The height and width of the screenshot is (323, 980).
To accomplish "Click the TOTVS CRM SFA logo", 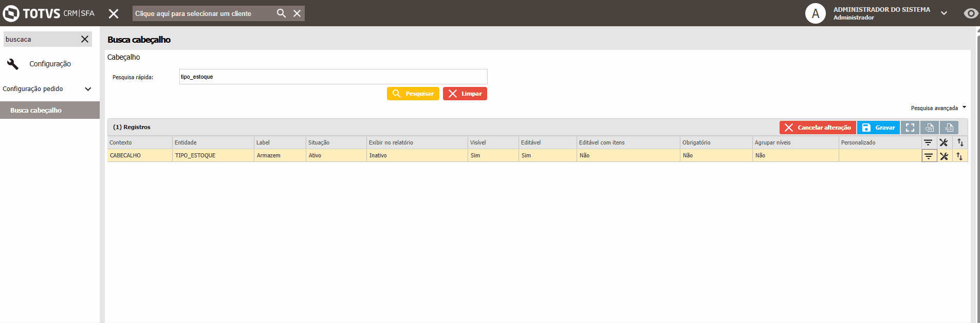I will [x=49, y=13].
